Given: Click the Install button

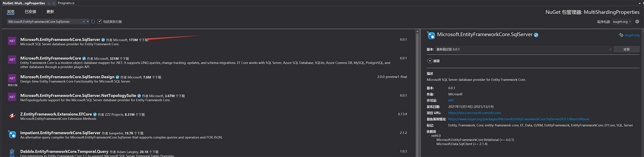Looking at the screenshot, I should [x=626, y=49].
